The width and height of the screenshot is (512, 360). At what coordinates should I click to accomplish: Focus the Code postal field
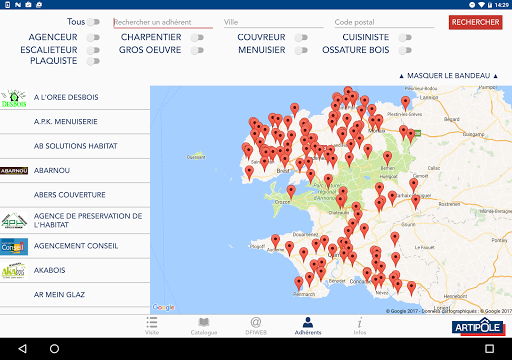tap(384, 22)
